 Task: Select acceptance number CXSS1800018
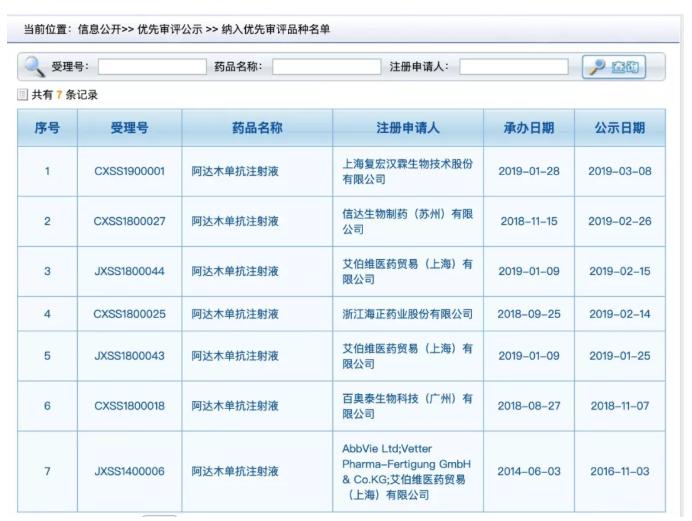(x=129, y=405)
